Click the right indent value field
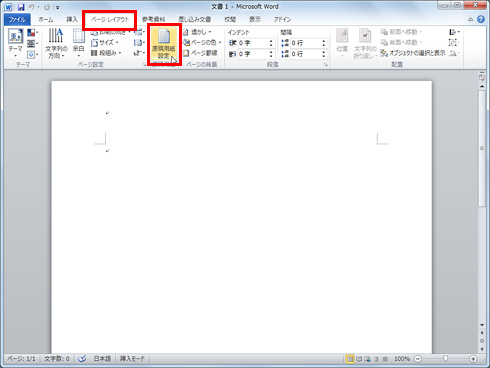The image size is (490, 368). 253,54
